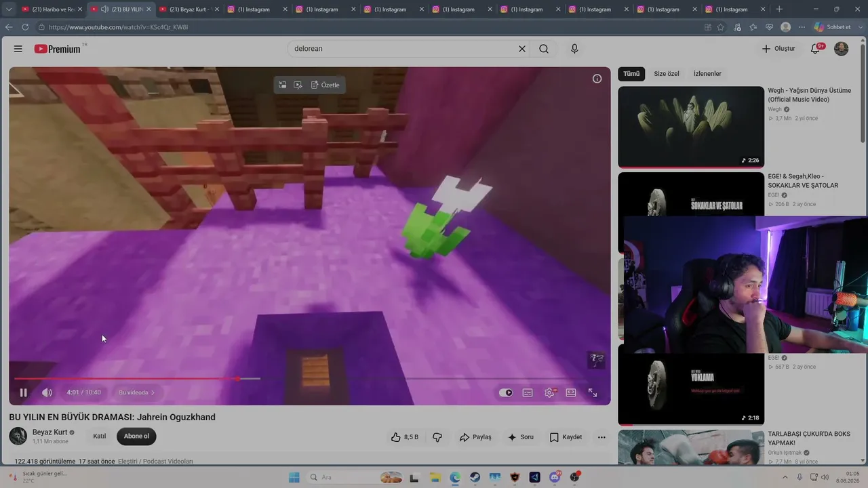Close the 'Haribo ve Re' browser tab
The height and width of the screenshot is (488, 868).
click(79, 9)
